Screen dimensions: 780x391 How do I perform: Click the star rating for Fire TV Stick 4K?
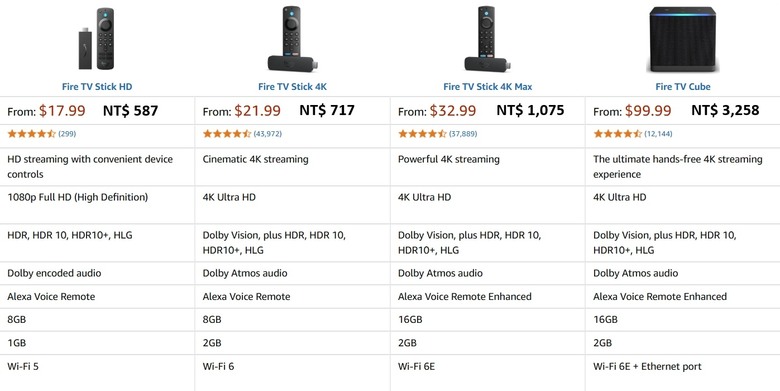point(227,134)
